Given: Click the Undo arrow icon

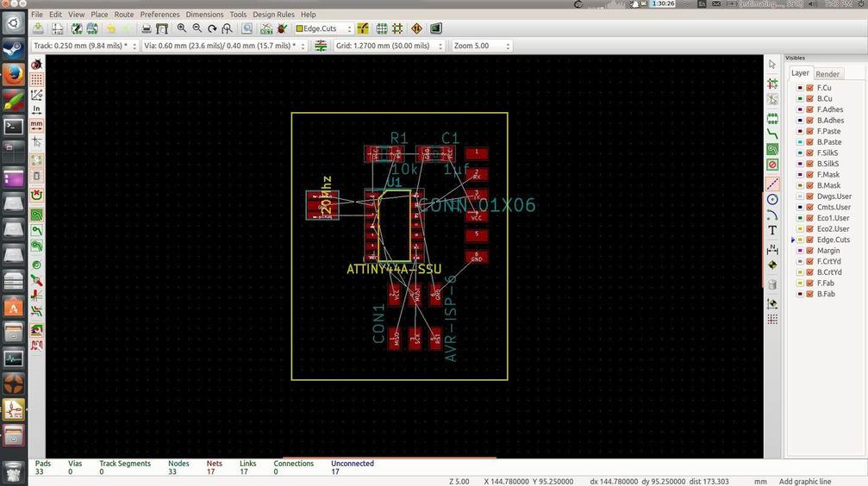Looking at the screenshot, I should click(111, 28).
